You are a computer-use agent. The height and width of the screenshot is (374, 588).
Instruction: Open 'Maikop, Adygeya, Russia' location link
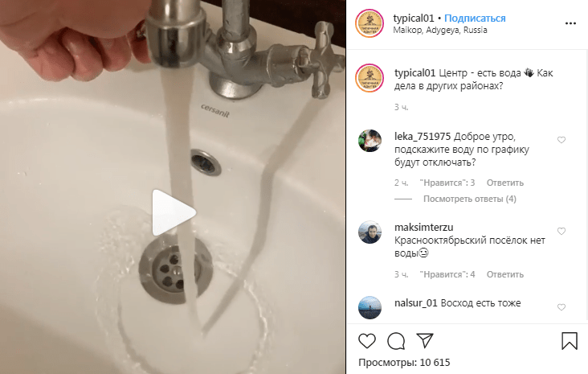click(x=440, y=31)
